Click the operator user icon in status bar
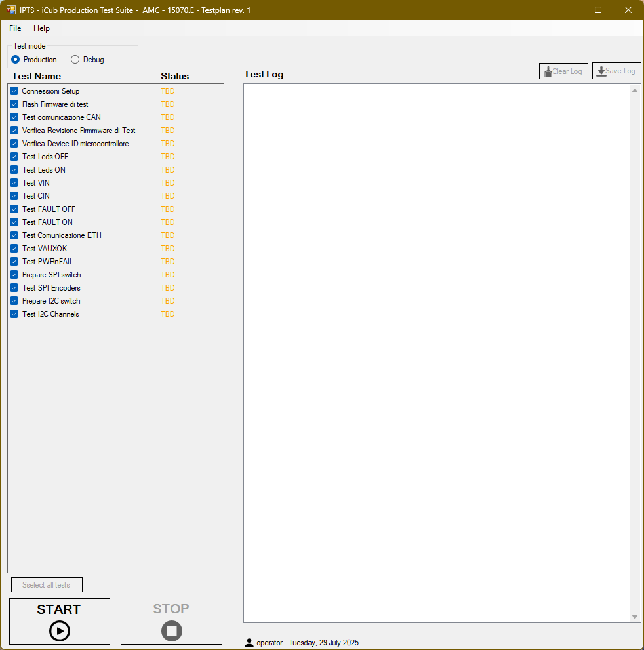Image resolution: width=644 pixels, height=650 pixels. (x=249, y=643)
